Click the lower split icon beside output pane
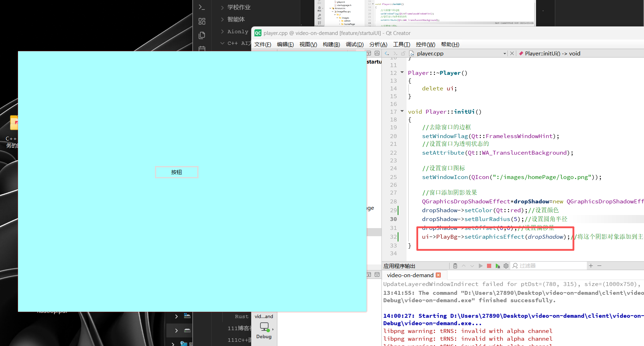 369,274
